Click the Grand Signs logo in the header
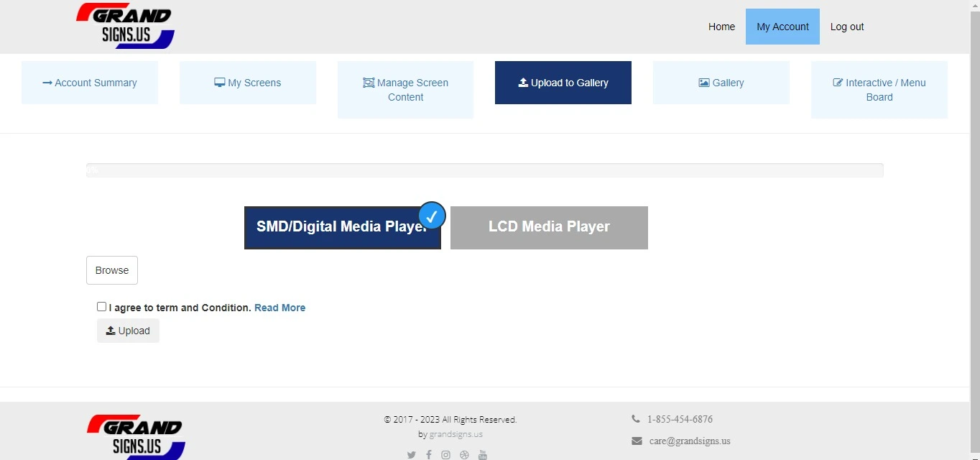The height and width of the screenshot is (460, 980). point(126,27)
